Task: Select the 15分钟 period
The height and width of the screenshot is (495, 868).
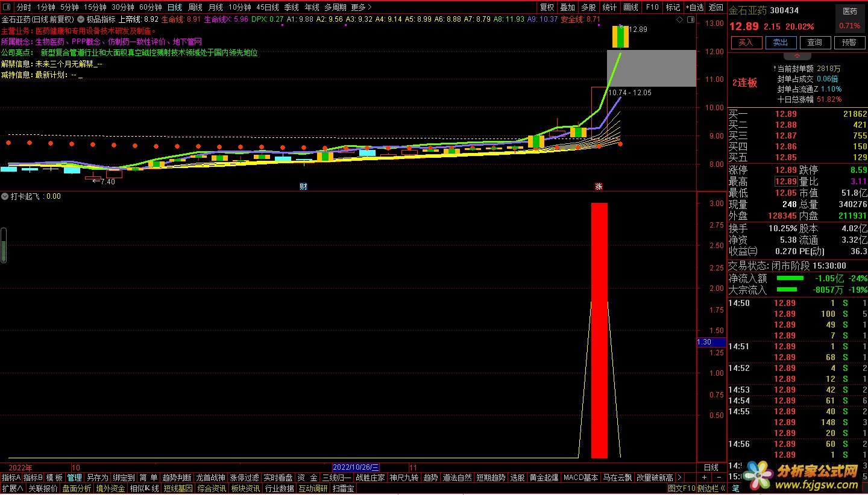Action: point(95,7)
